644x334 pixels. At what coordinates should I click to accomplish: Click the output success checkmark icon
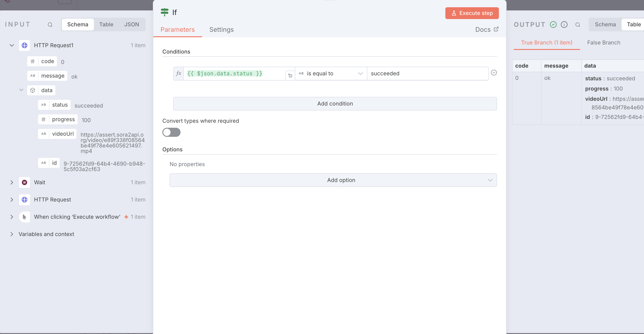(x=553, y=25)
